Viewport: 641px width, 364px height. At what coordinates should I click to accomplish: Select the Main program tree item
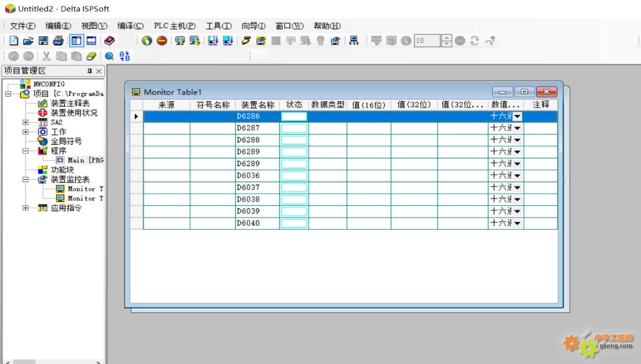pyautogui.click(x=86, y=160)
